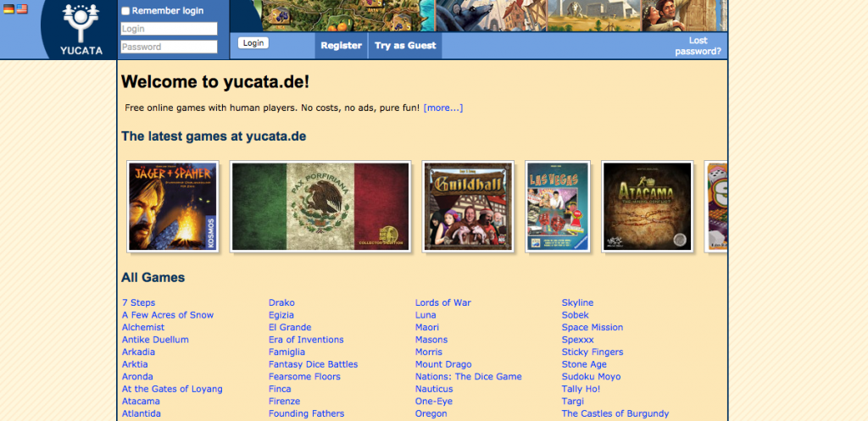Viewport: 868px width, 421px height.
Task: Switch language with the US flag icon
Action: tap(21, 8)
